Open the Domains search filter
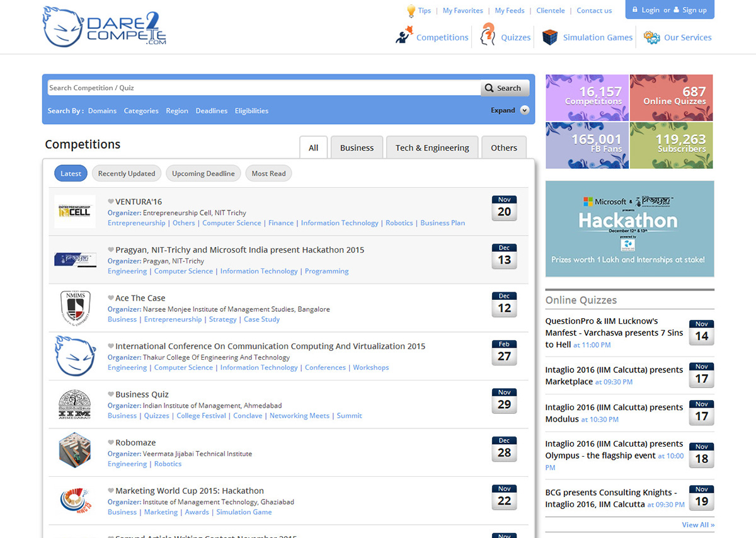Screen dimensions: 756x538 (x=102, y=111)
